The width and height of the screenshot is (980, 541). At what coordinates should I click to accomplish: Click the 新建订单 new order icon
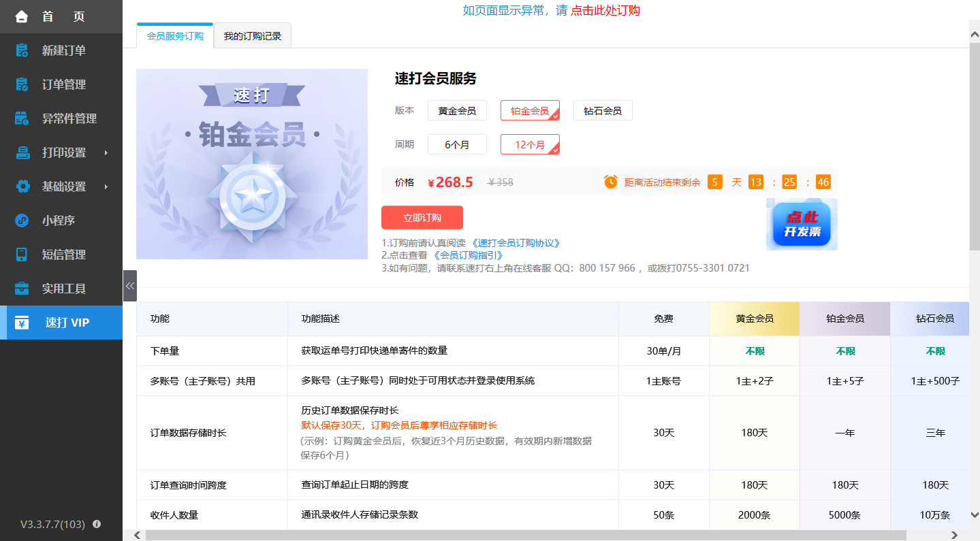[22, 50]
